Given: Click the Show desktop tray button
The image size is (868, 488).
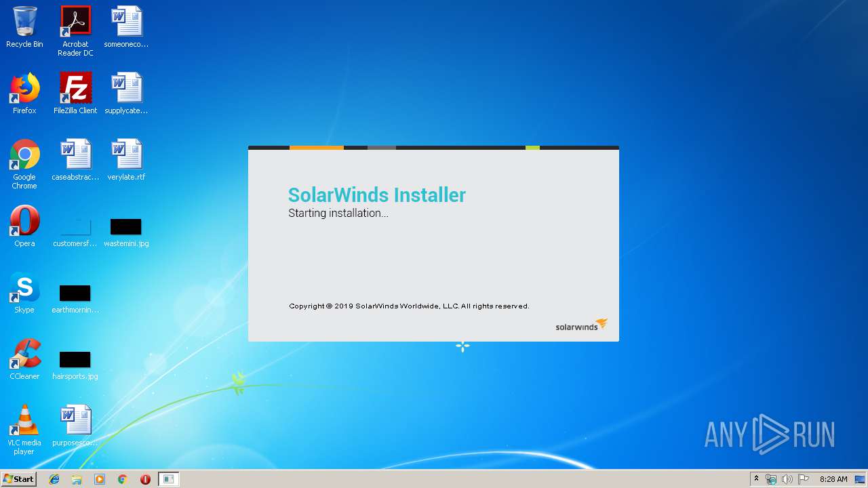Looking at the screenshot, I should (x=861, y=479).
